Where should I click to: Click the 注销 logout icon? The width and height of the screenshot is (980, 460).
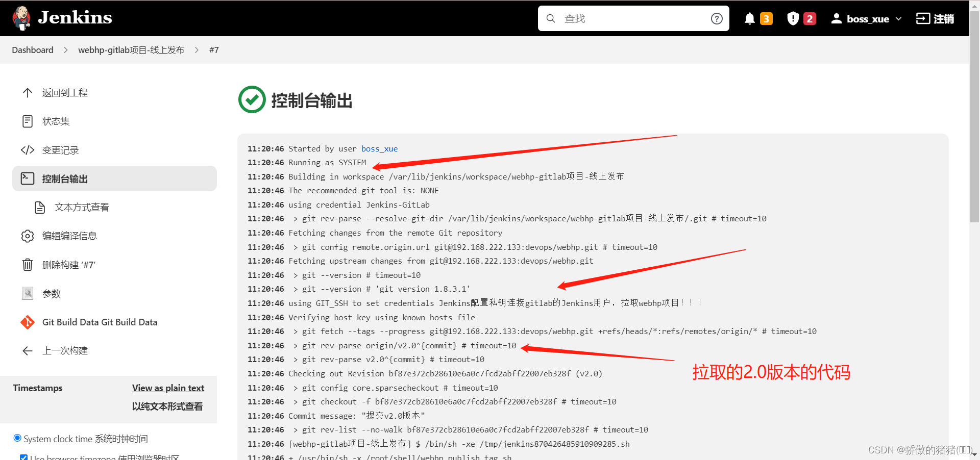tap(923, 19)
